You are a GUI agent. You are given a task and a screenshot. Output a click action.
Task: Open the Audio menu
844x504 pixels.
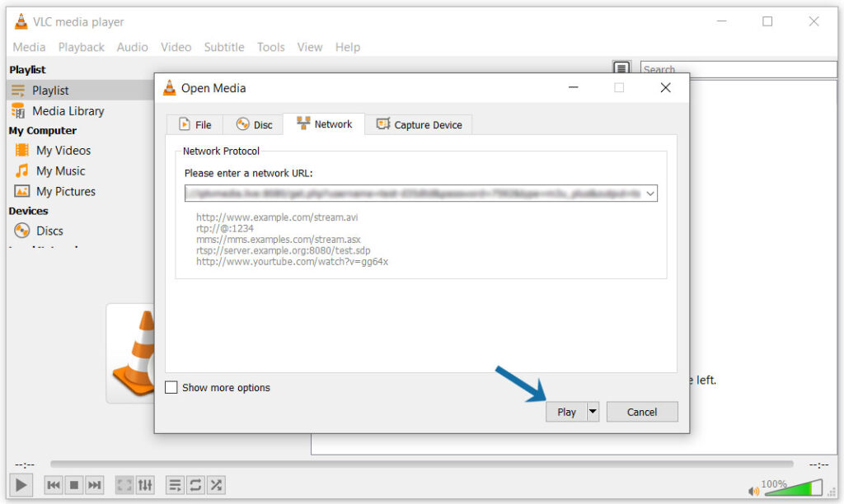(x=133, y=47)
